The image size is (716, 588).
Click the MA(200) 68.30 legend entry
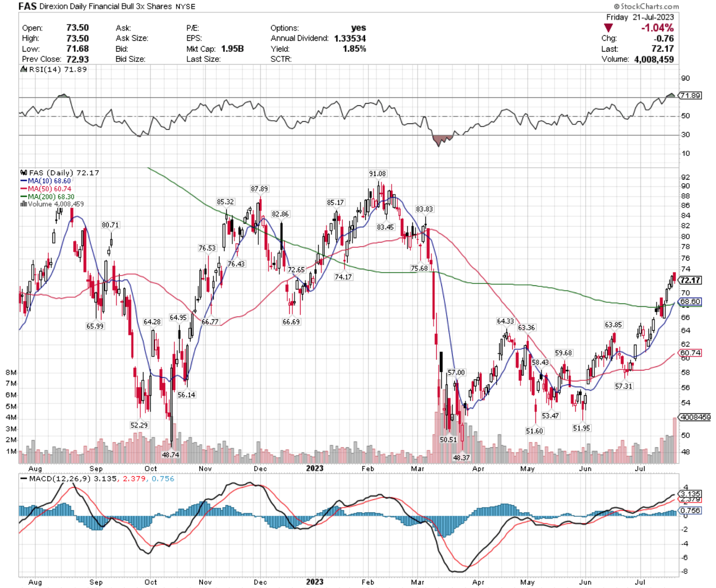point(48,197)
